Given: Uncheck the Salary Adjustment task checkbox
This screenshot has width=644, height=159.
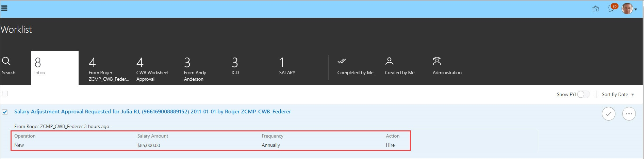Looking at the screenshot, I should 5,112.
